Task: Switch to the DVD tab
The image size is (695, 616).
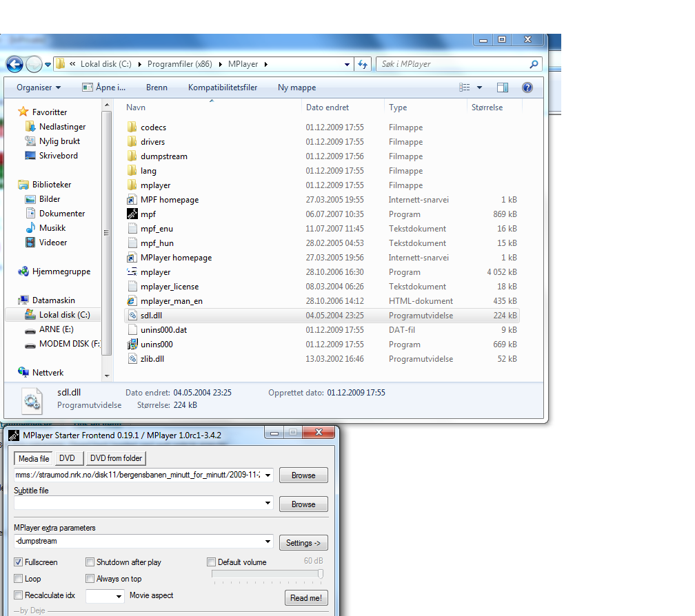Action: point(68,458)
